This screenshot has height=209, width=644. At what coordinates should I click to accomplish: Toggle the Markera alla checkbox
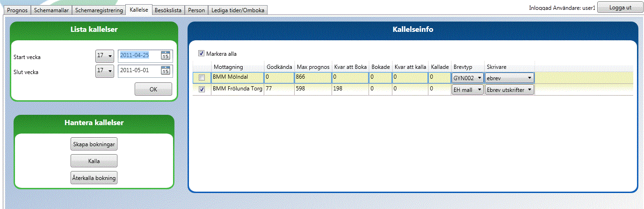click(202, 53)
